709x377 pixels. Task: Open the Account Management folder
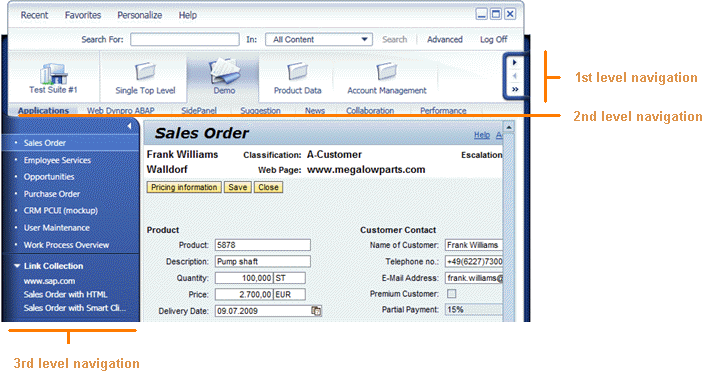click(x=387, y=72)
